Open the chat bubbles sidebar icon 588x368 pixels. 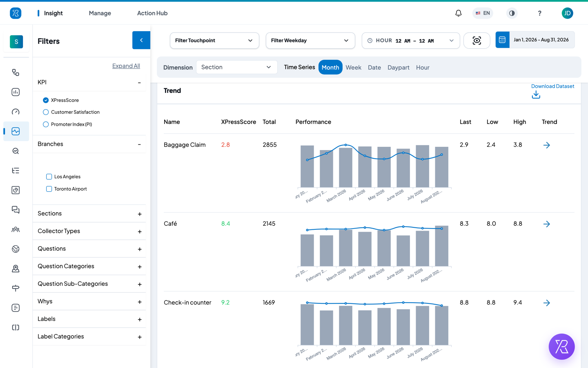[x=16, y=210]
